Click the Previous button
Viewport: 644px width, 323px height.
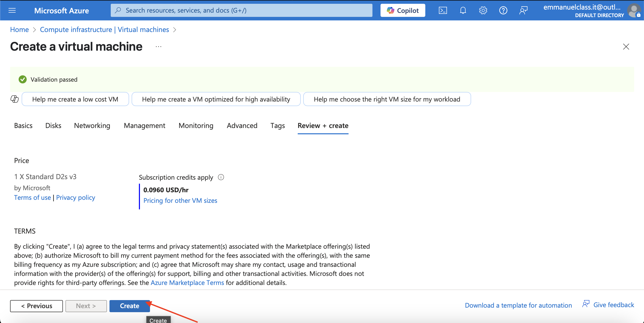[x=36, y=306]
